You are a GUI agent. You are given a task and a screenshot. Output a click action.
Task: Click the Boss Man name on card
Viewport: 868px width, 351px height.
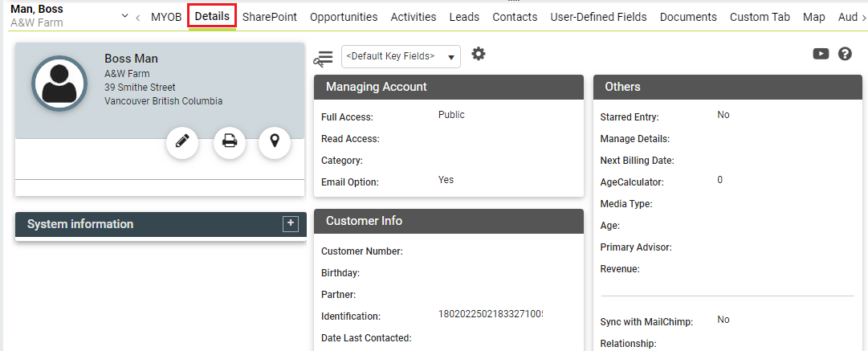pos(131,59)
